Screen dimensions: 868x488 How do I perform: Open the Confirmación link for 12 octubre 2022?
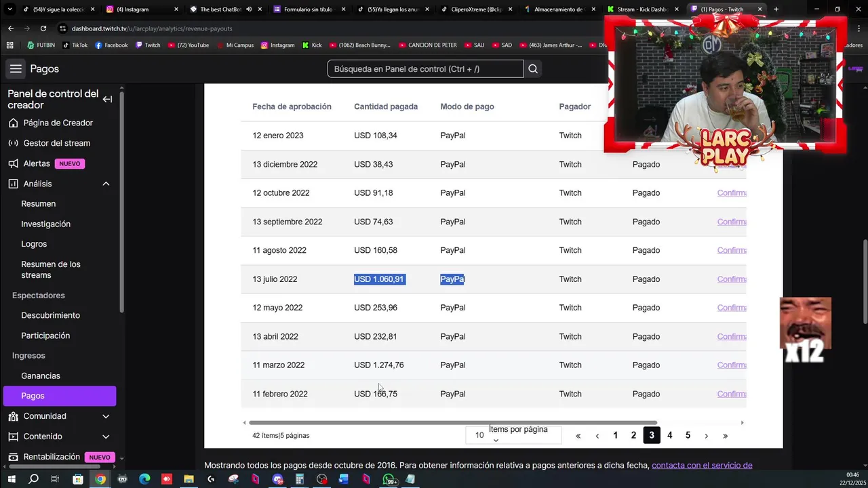(732, 193)
